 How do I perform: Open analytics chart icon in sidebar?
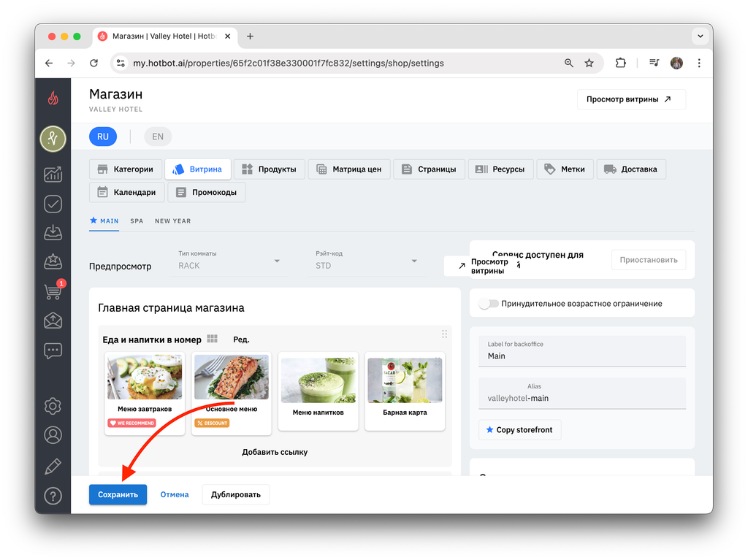53,174
